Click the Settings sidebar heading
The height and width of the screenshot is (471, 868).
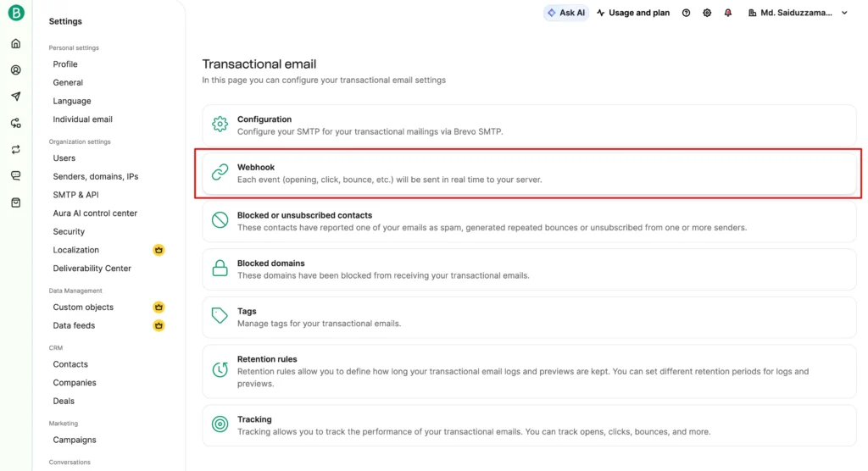(65, 21)
